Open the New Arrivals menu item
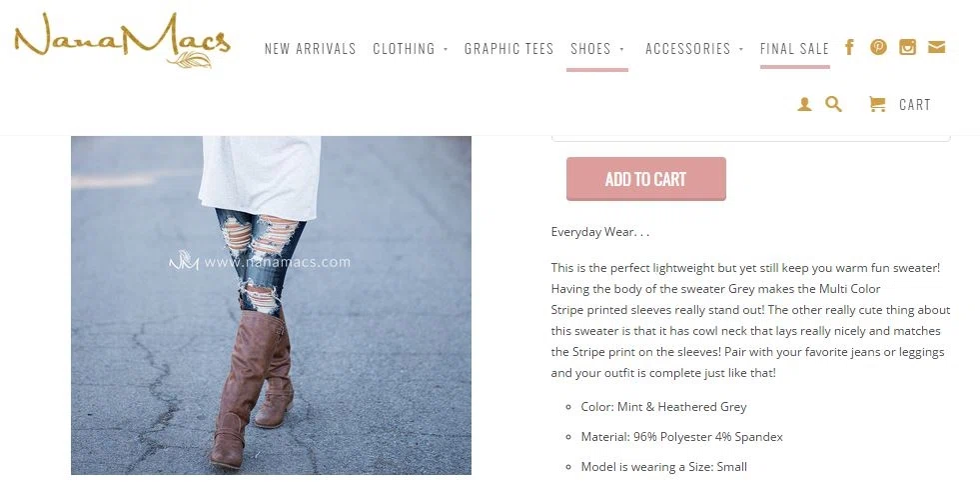This screenshot has height=482, width=980. (310, 49)
